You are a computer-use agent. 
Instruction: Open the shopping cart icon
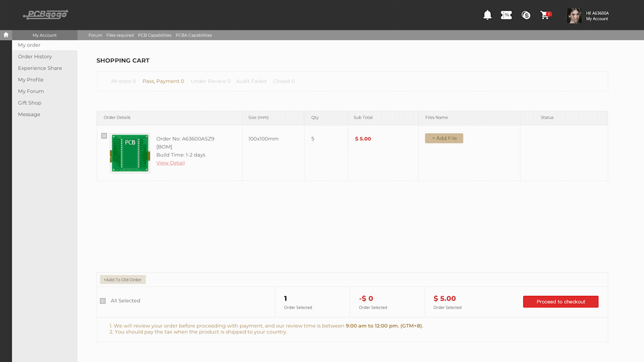545,15
